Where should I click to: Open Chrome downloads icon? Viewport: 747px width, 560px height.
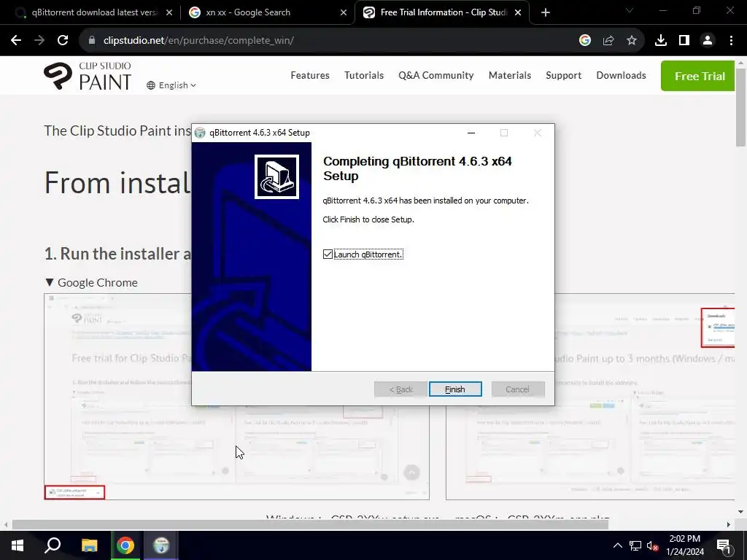[x=661, y=41]
